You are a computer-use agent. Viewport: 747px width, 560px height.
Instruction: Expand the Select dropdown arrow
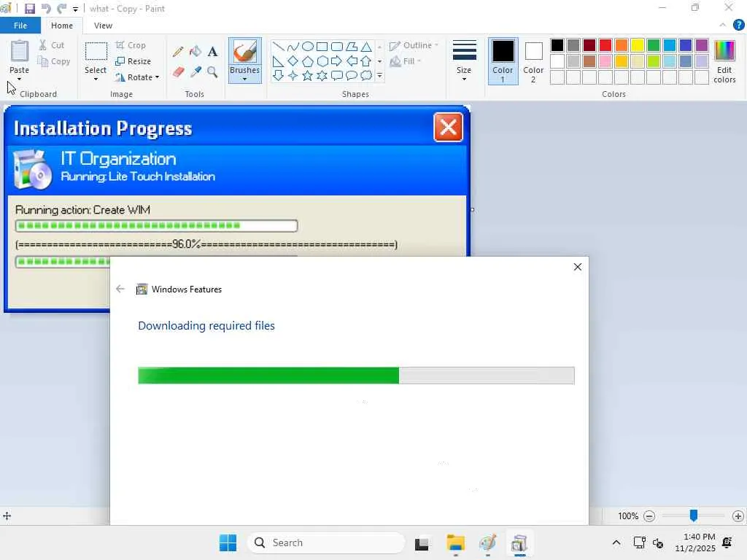(96, 79)
